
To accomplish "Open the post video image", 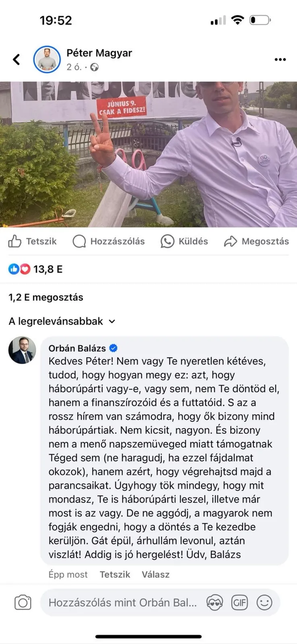I will pyautogui.click(x=148, y=154).
